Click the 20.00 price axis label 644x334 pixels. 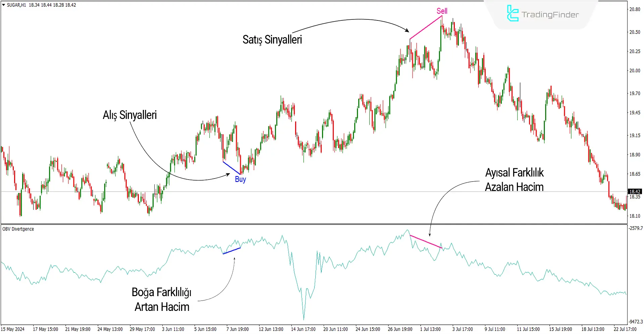pyautogui.click(x=635, y=71)
